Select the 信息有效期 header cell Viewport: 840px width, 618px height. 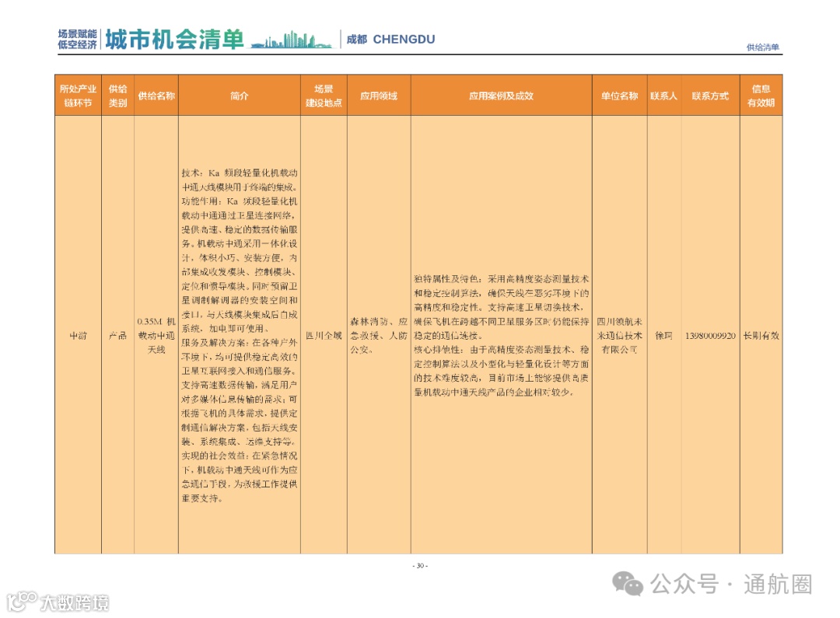[761, 96]
